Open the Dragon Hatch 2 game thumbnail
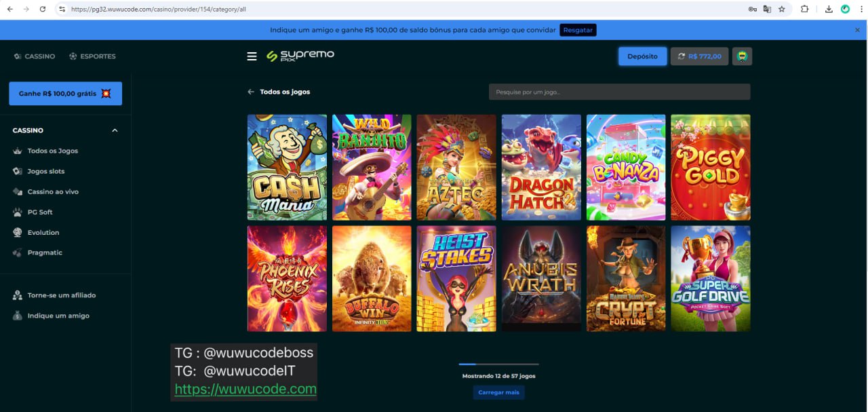 541,167
